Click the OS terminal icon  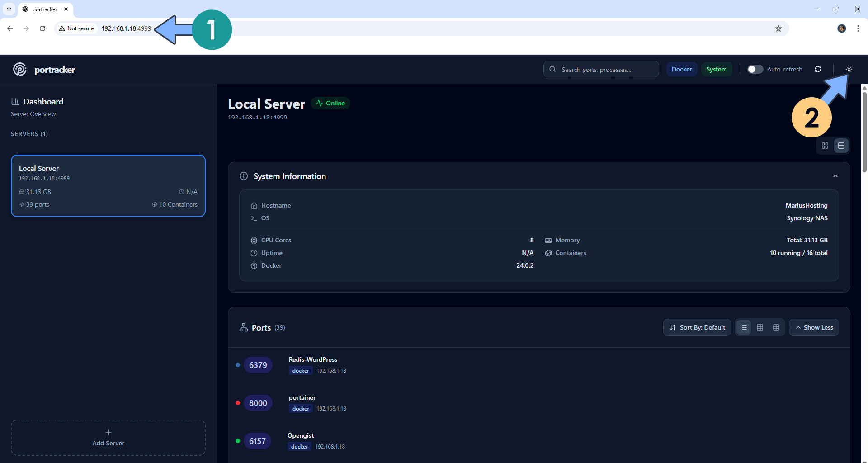point(254,218)
